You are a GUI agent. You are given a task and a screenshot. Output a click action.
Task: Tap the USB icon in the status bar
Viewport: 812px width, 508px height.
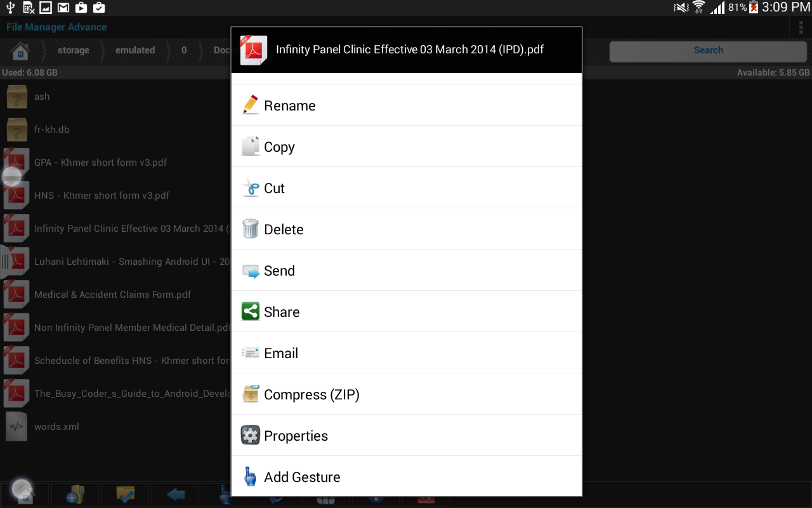pyautogui.click(x=10, y=8)
